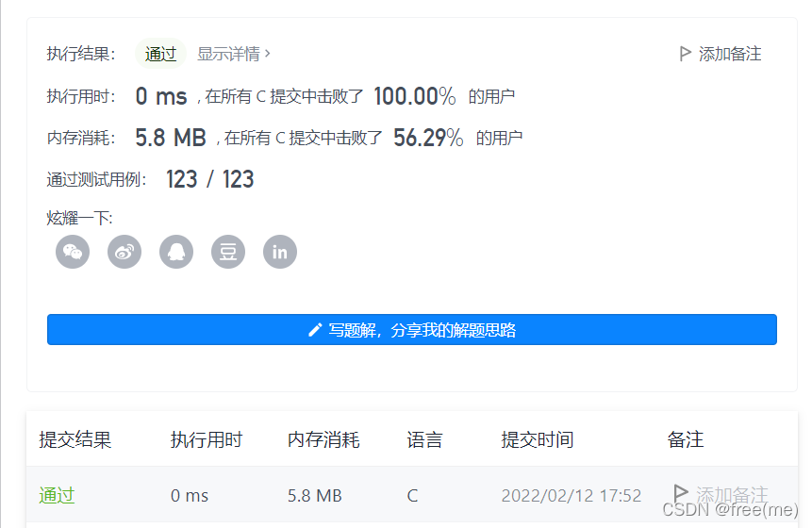Share result via Weibo icon
Viewport: 812px width, 528px height.
pos(124,252)
